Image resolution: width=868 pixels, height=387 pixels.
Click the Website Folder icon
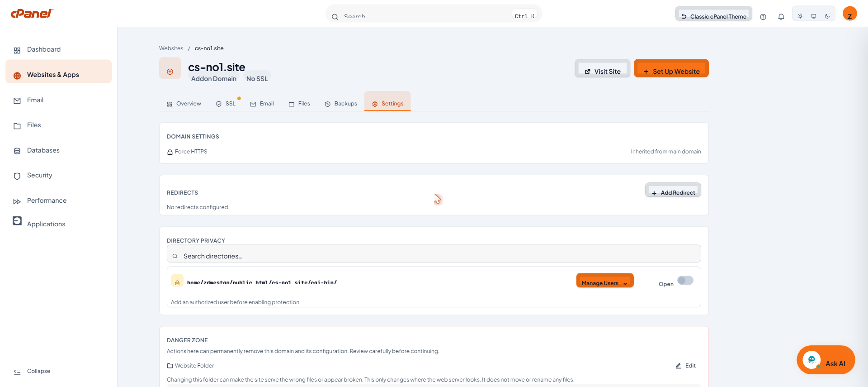click(170, 366)
